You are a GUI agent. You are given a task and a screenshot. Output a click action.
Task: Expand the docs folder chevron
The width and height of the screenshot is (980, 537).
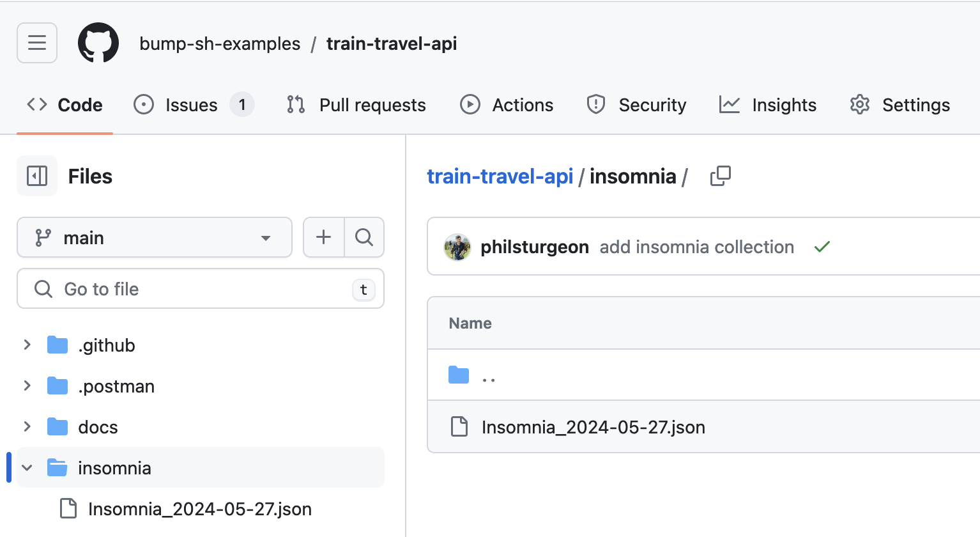[27, 427]
